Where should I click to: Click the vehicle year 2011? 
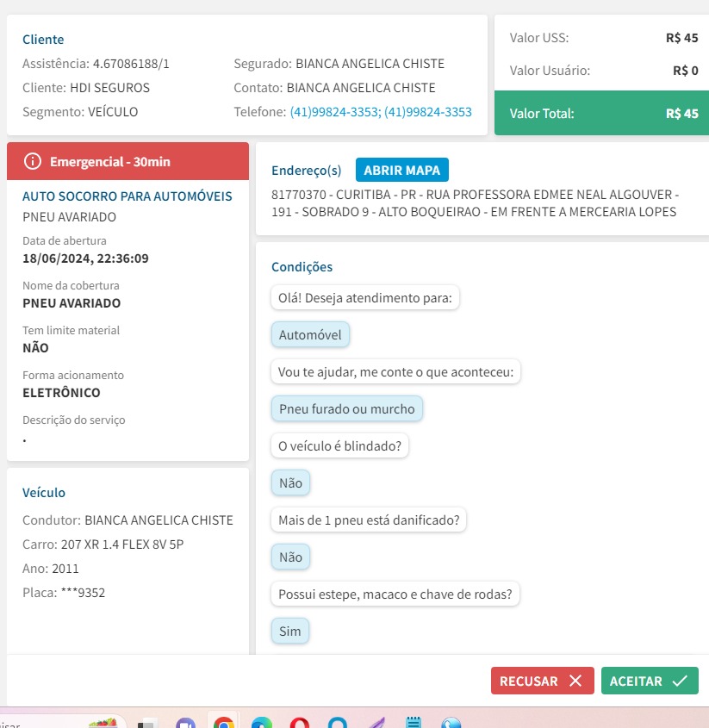(65, 569)
